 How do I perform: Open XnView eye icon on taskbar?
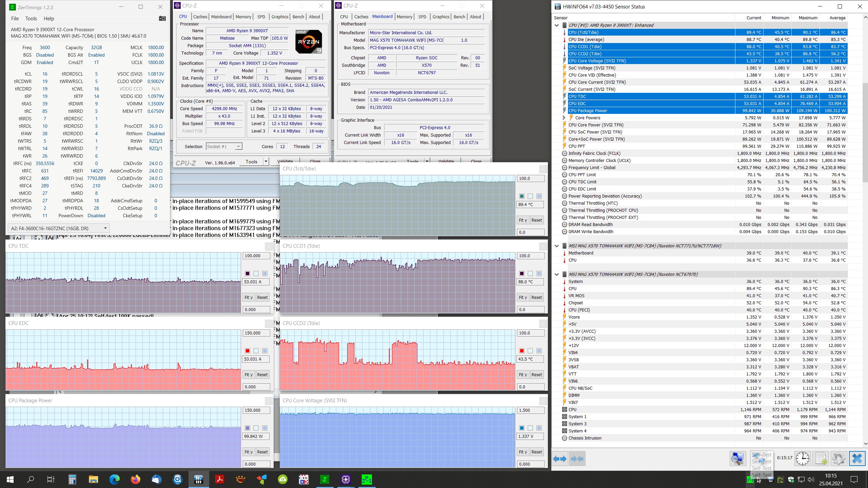[x=241, y=480]
